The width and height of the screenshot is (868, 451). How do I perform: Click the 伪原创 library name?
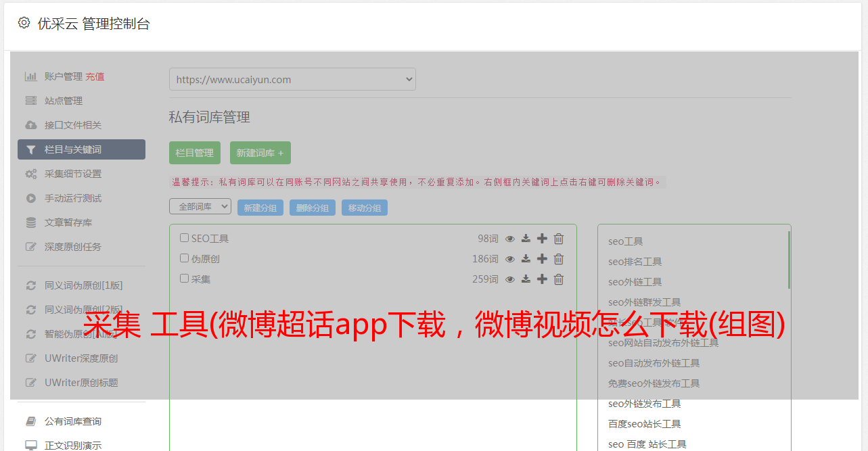point(206,259)
